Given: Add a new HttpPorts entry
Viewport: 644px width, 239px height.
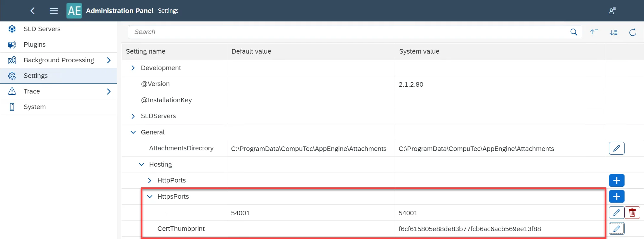Looking at the screenshot, I should pos(616,181).
